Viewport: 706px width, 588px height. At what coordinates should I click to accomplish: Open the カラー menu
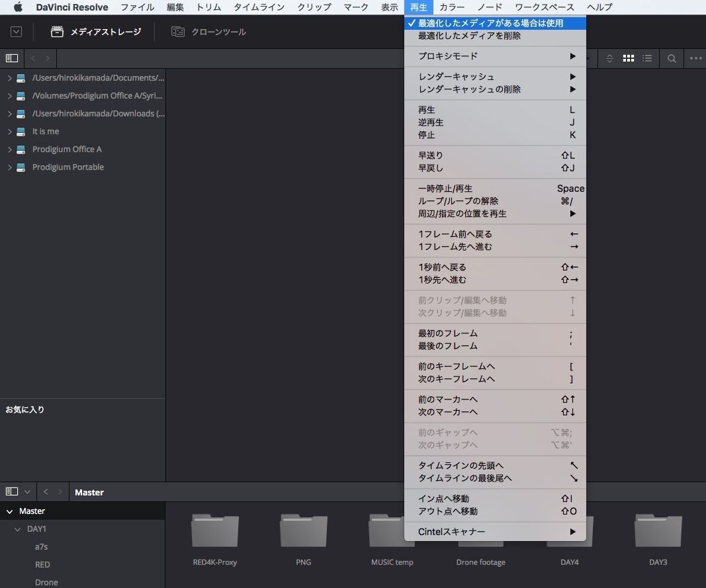pyautogui.click(x=452, y=7)
